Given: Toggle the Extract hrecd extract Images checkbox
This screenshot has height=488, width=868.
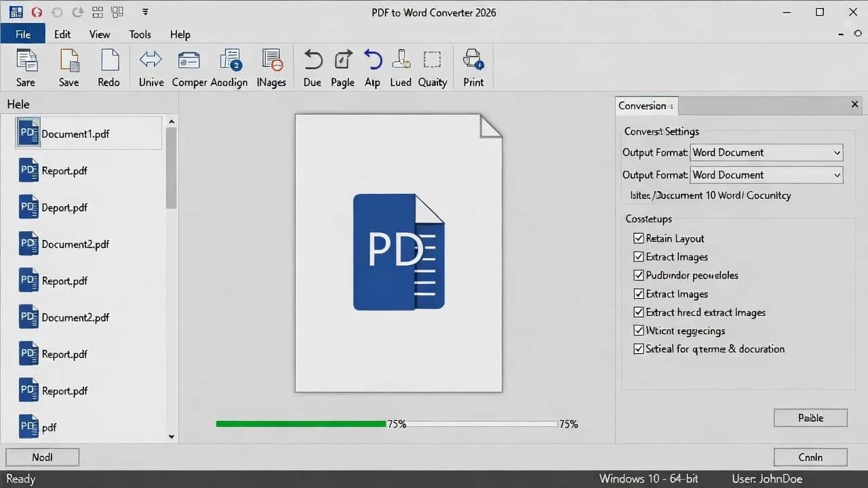Looking at the screenshot, I should coord(638,312).
